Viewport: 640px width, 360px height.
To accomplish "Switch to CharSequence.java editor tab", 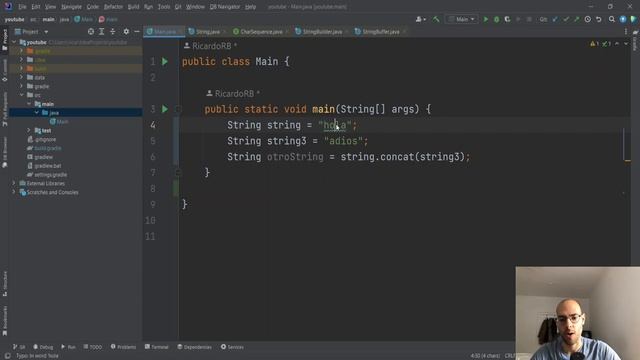I will point(260,31).
